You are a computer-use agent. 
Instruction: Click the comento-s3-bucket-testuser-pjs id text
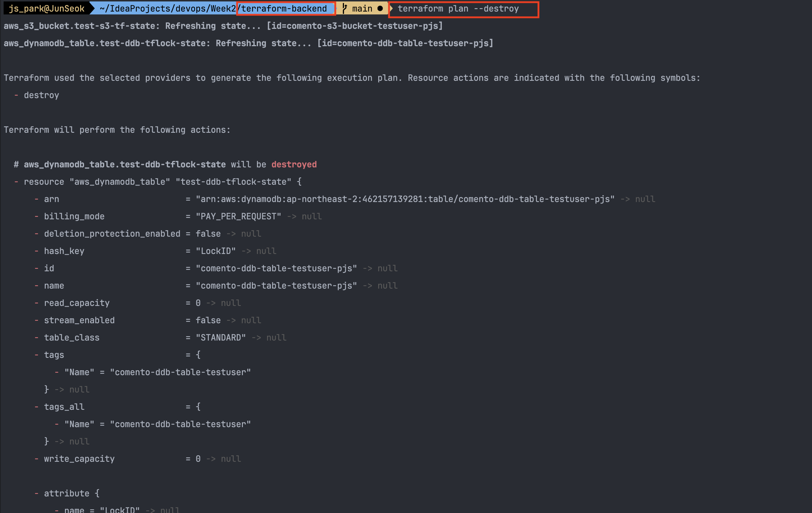pyautogui.click(x=362, y=26)
